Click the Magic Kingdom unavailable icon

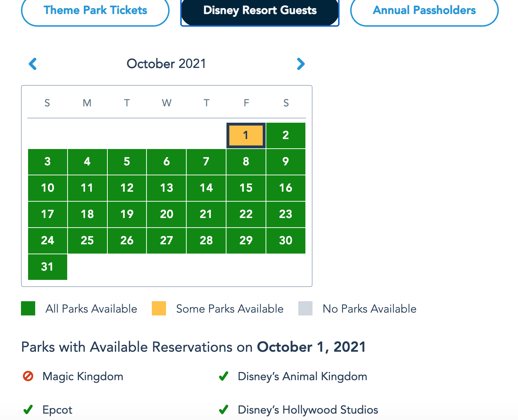pos(28,376)
